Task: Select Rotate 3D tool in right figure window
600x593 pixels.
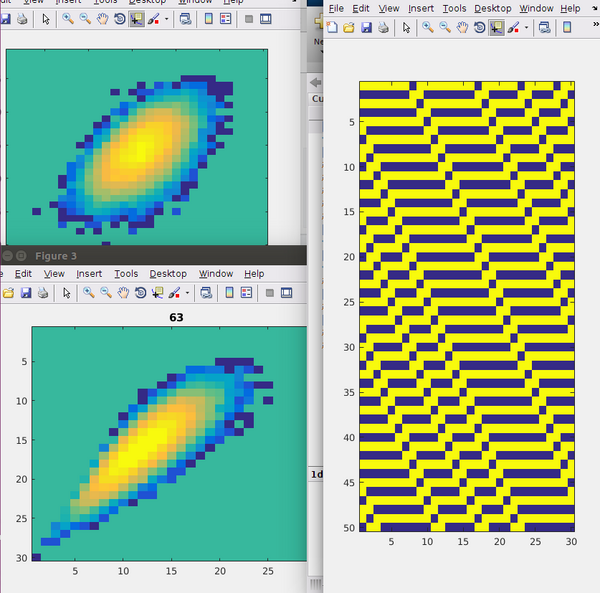Action: click(x=479, y=28)
